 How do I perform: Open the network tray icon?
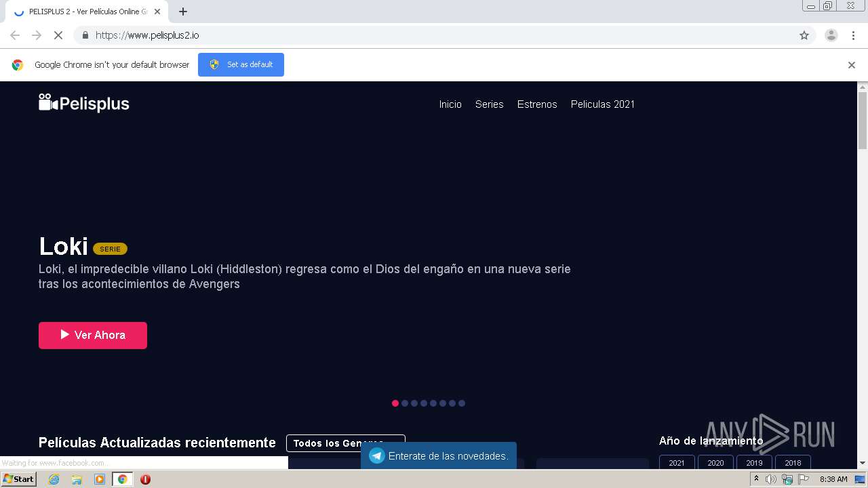pyautogui.click(x=787, y=479)
